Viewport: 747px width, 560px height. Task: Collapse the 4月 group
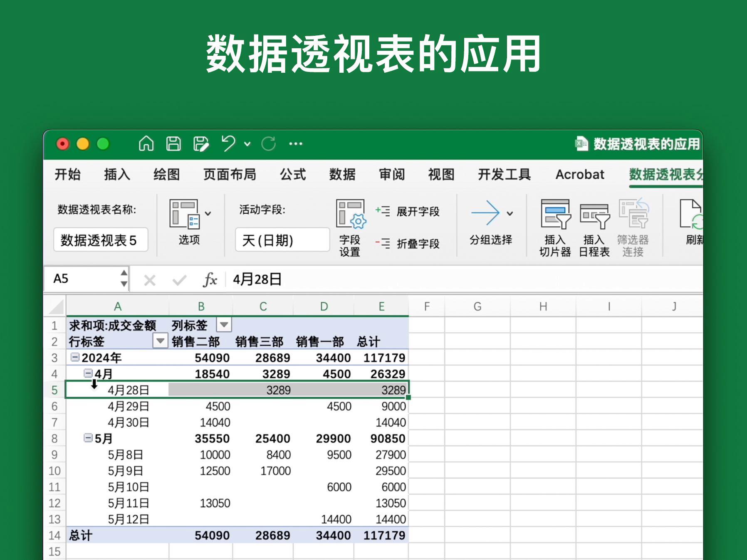coord(88,373)
